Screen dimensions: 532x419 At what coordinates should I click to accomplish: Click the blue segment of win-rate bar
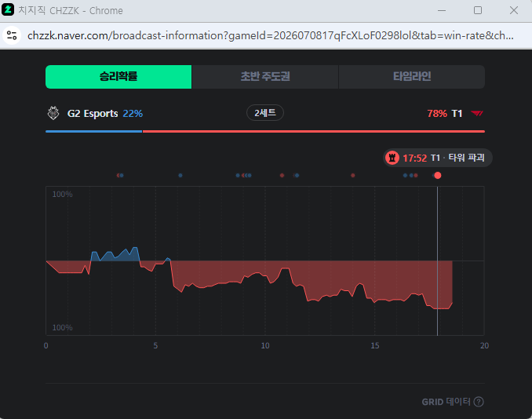(x=93, y=131)
